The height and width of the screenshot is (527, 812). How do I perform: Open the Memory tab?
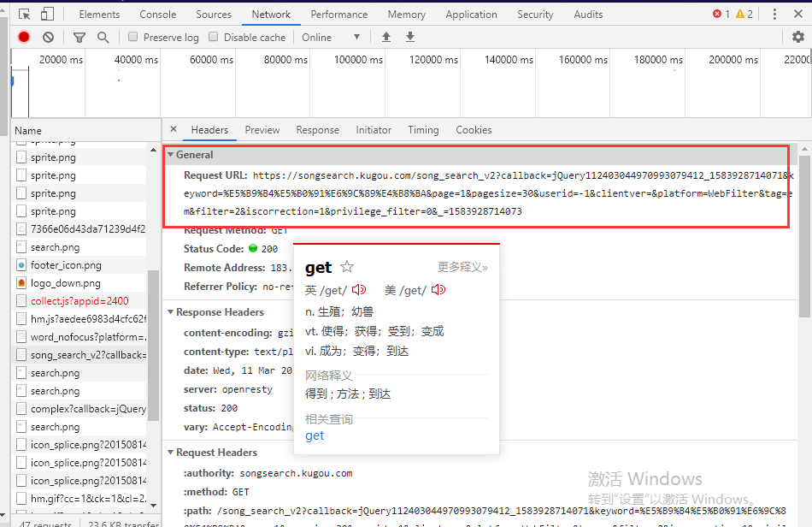click(407, 15)
